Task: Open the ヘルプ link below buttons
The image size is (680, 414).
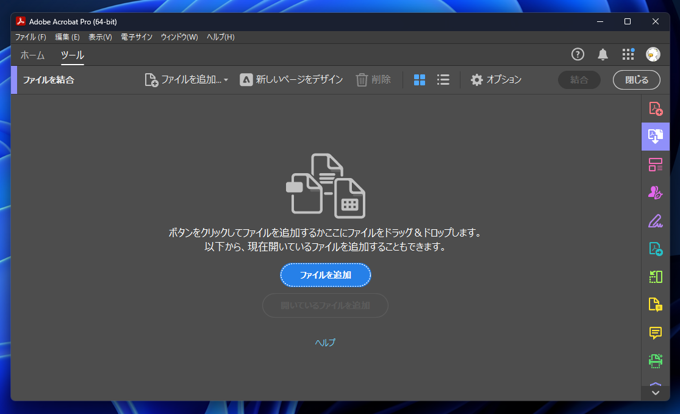Action: click(325, 342)
